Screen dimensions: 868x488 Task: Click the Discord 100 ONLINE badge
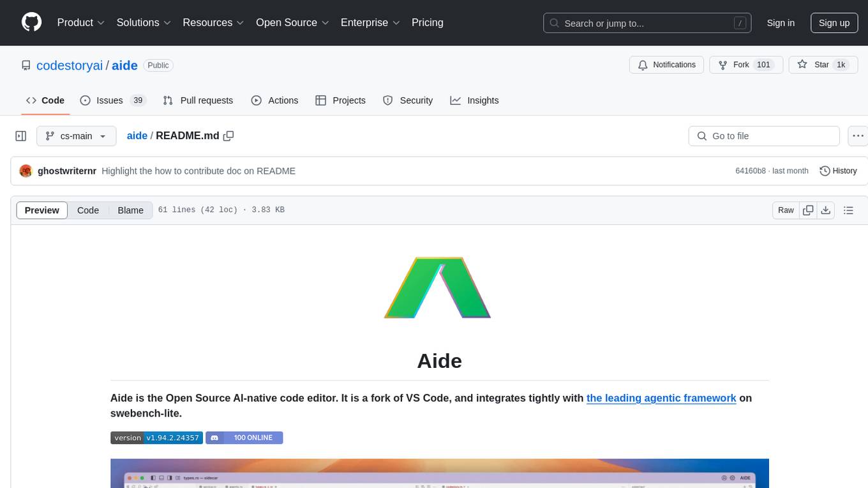[244, 438]
